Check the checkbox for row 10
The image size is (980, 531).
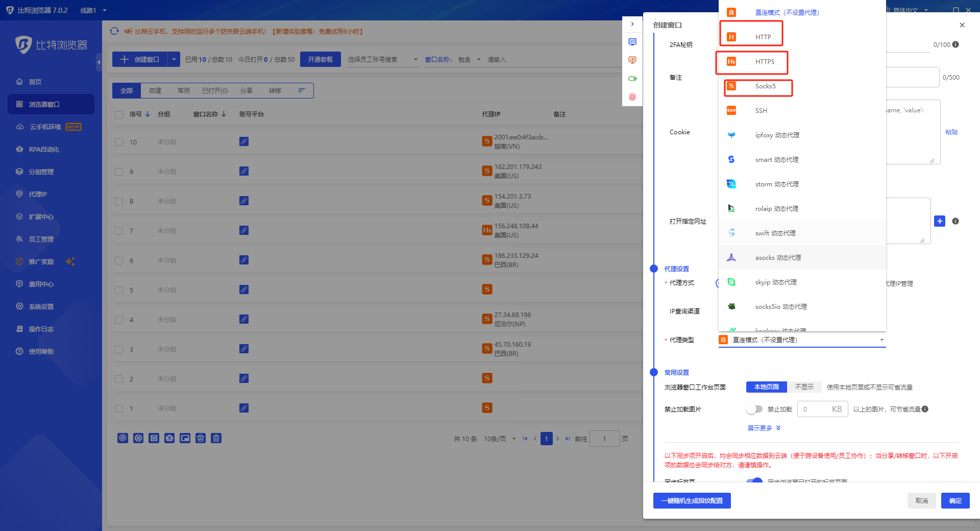(x=119, y=142)
